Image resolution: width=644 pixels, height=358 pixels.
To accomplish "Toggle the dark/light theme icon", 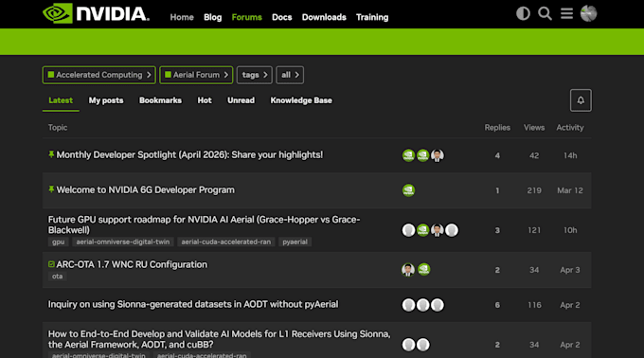I will pyautogui.click(x=523, y=13).
